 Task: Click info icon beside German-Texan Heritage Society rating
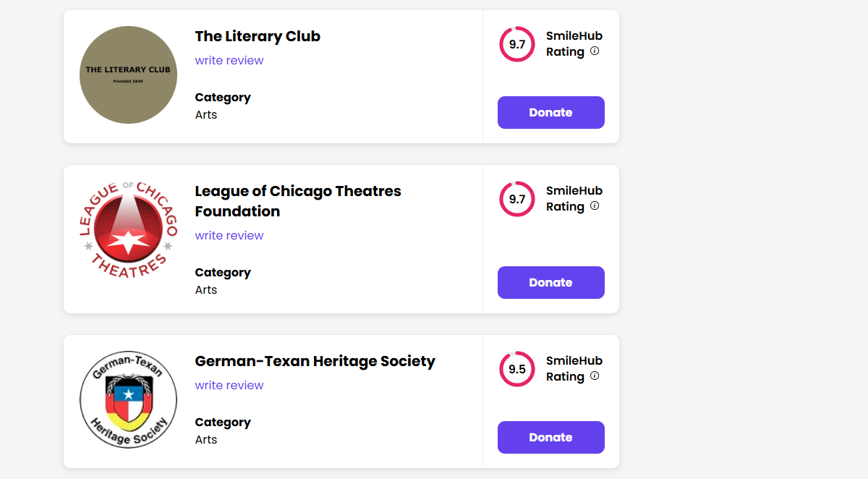(595, 376)
